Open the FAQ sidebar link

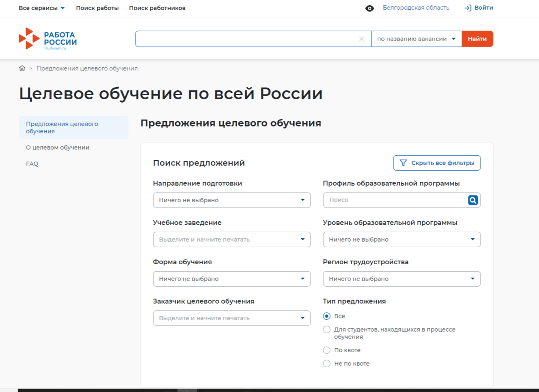click(x=32, y=163)
